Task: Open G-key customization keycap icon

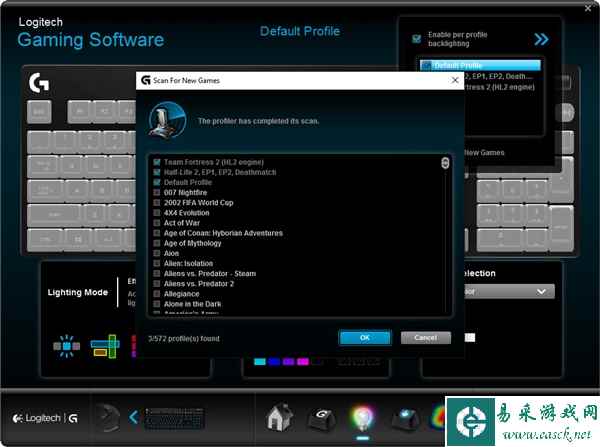Action: pos(321,418)
